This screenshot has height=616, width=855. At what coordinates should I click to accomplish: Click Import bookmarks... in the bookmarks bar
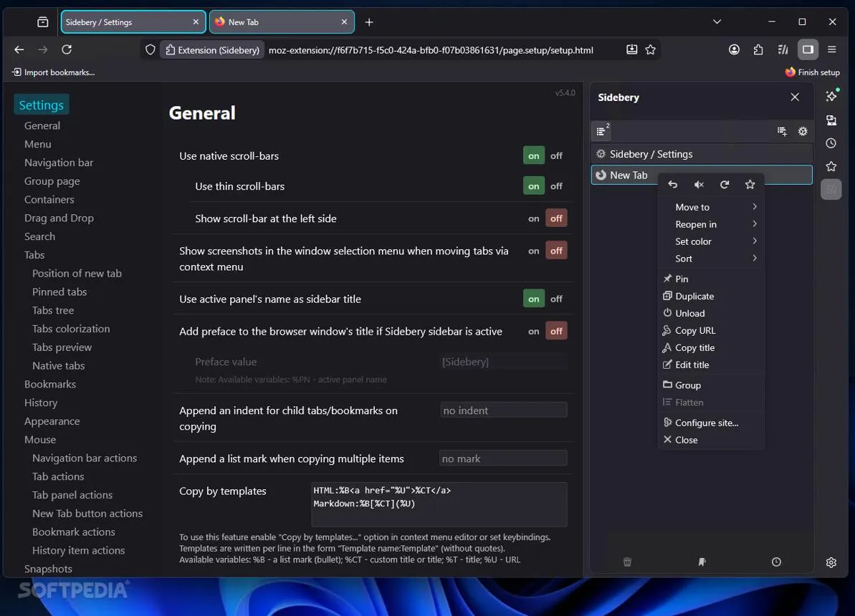[54, 72]
